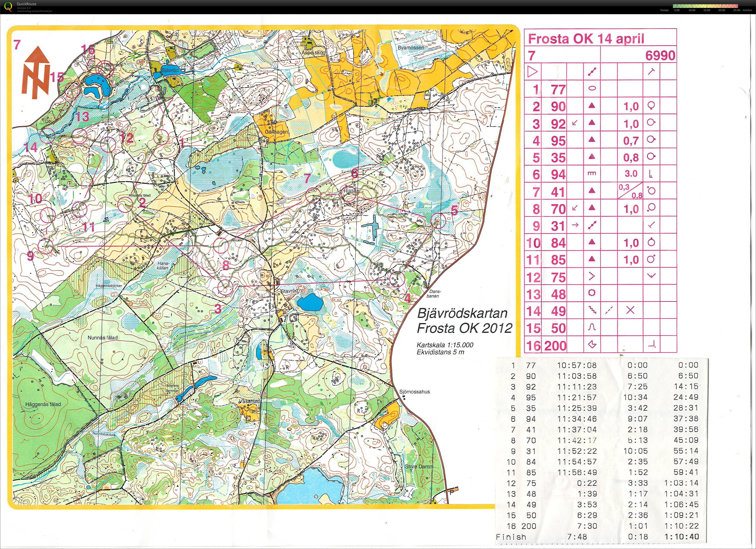Click the Ekvidistans 5 m text
This screenshot has width=756, height=549.
click(440, 352)
